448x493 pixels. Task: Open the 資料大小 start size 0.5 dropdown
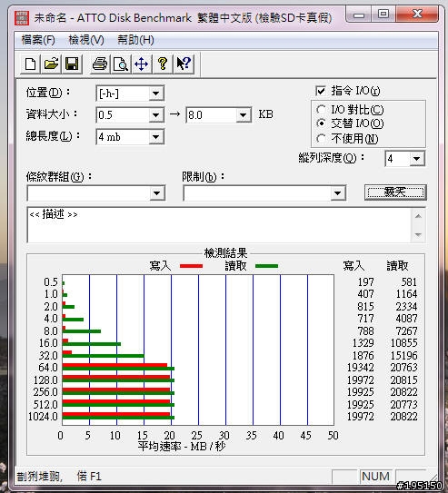(155, 115)
